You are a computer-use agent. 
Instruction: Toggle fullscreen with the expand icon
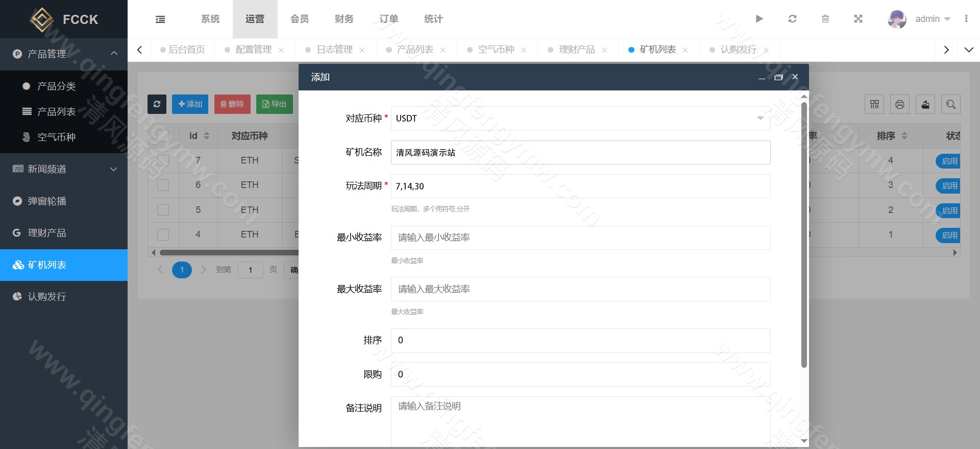coord(858,19)
